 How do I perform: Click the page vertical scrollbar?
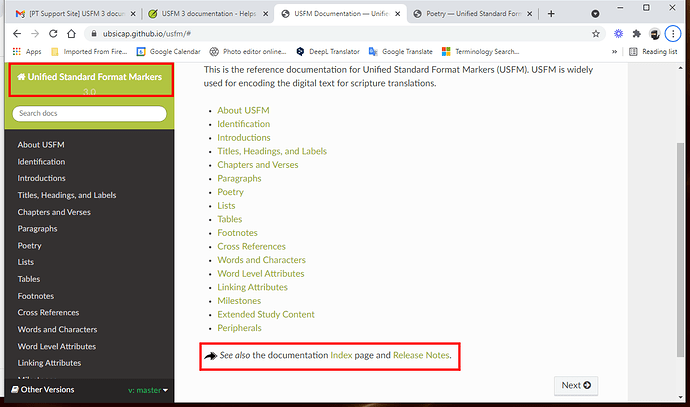click(680, 249)
